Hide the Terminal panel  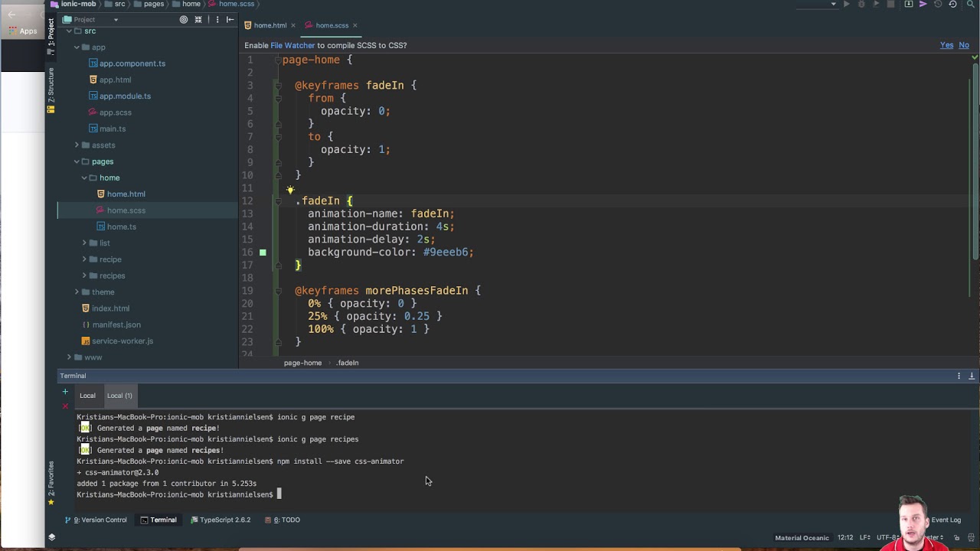pyautogui.click(x=972, y=376)
